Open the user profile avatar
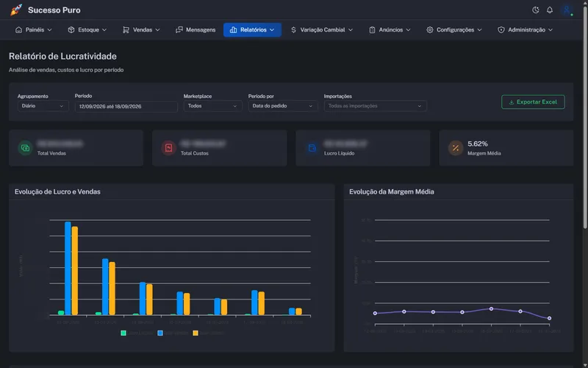Screen dimensions: 588x368 pyautogui.click(x=567, y=10)
